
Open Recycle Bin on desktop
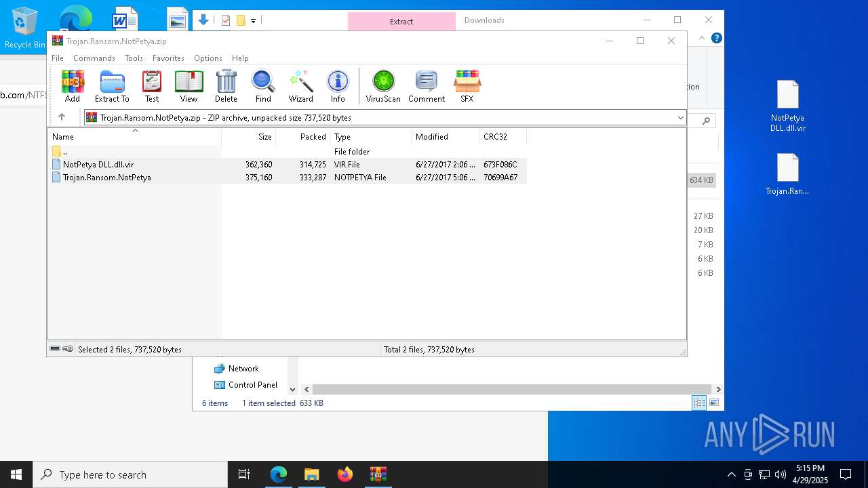(24, 28)
